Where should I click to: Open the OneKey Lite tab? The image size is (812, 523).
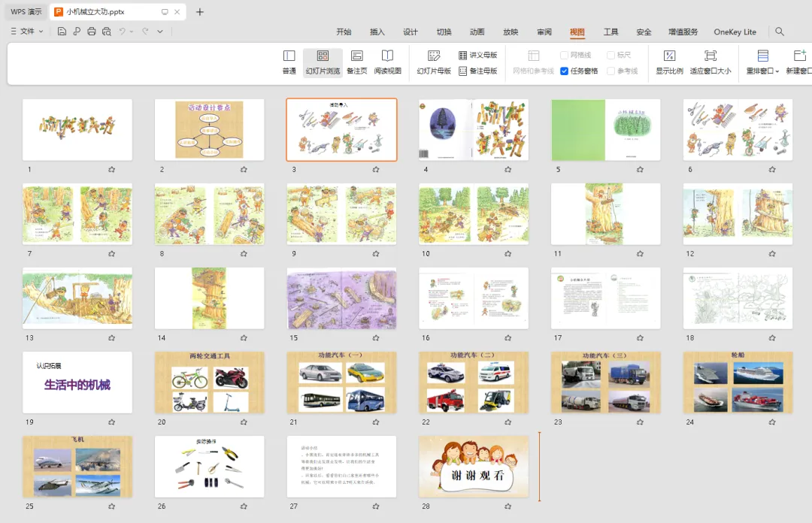[x=735, y=32]
